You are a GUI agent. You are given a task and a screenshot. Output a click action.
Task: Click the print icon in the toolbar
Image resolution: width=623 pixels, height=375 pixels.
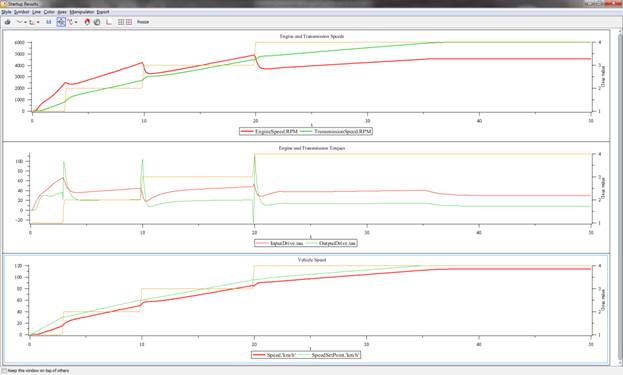[x=7, y=22]
